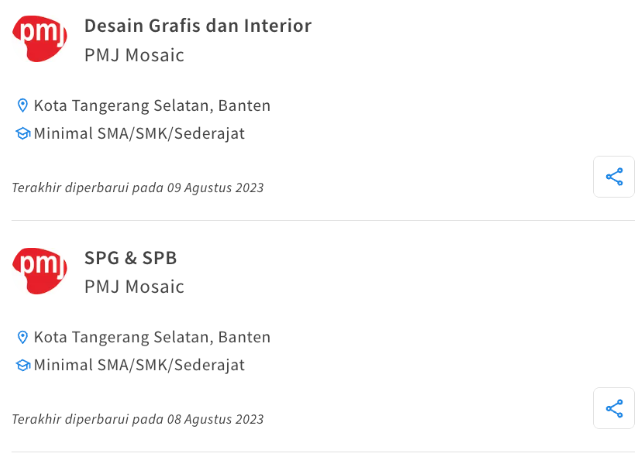Click Minimal SMA/SMK/Sederajat in Desain Grafis listing

139,133
